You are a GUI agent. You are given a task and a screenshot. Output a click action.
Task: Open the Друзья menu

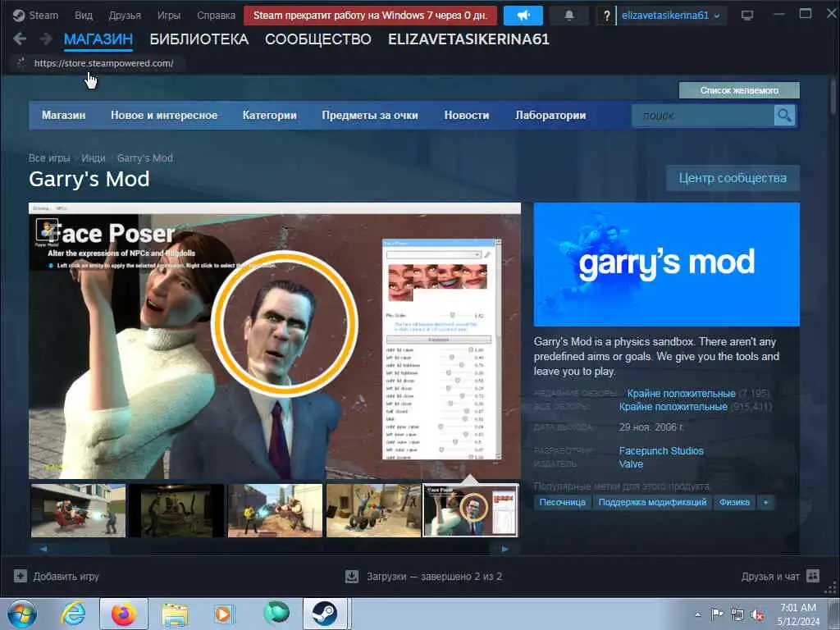point(125,16)
